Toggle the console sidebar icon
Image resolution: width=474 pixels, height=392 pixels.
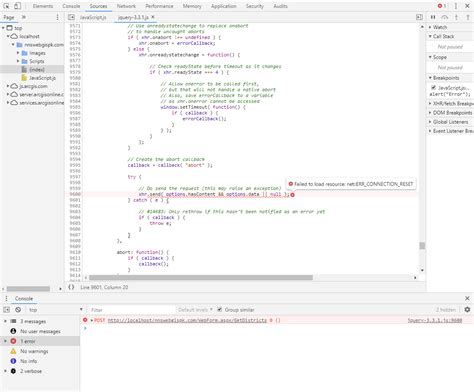[x=6, y=310]
